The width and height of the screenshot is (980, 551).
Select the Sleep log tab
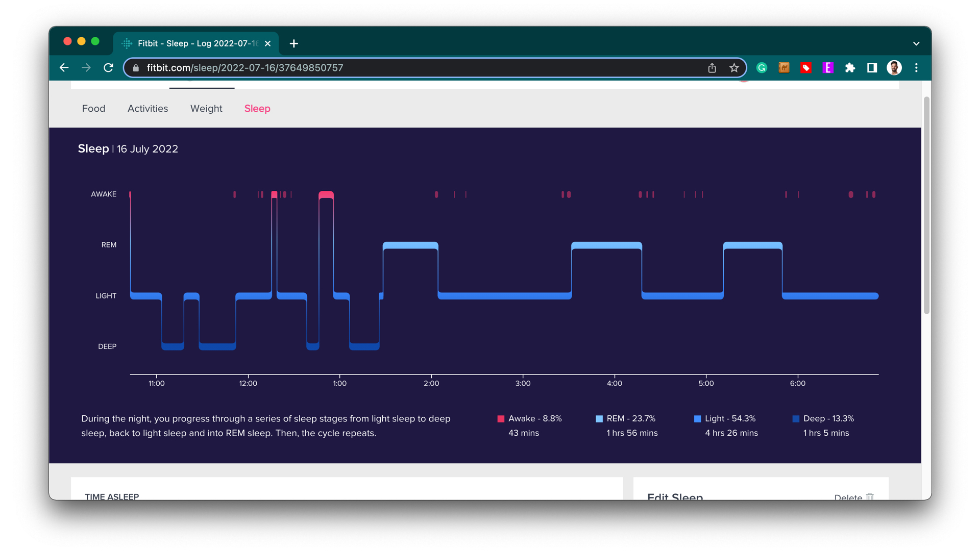(257, 109)
